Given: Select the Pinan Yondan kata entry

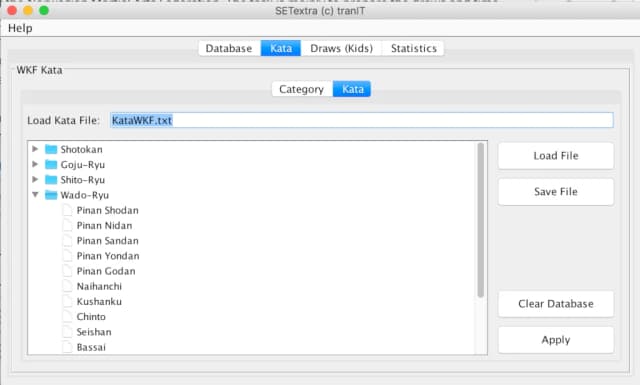Looking at the screenshot, I should 108,256.
